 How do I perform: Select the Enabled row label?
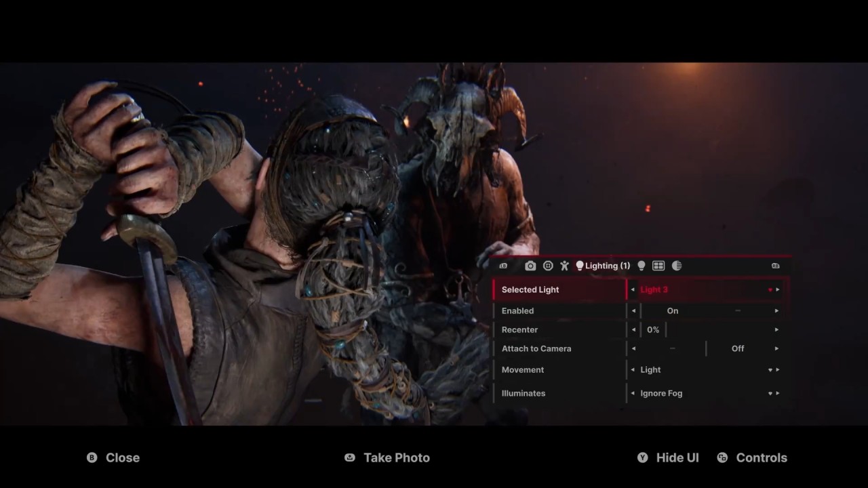pos(517,310)
